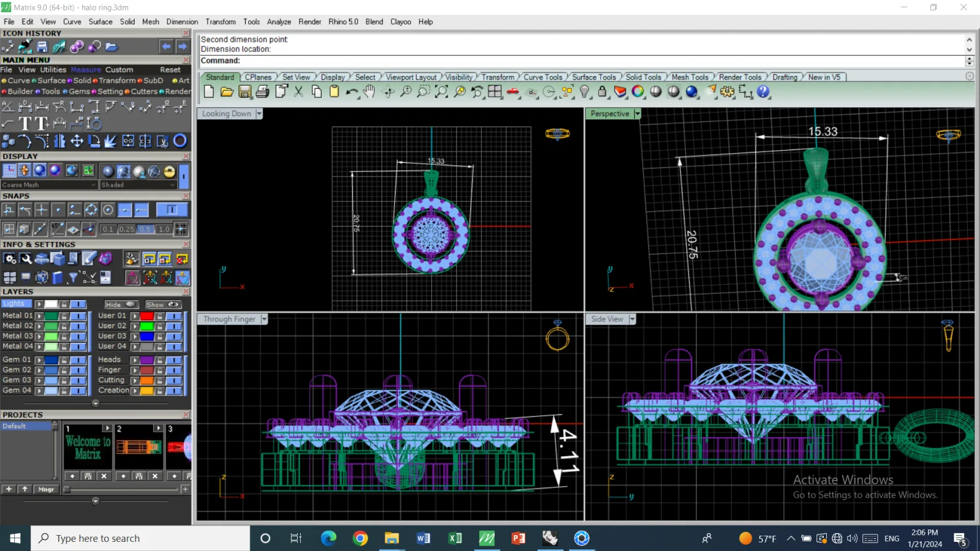This screenshot has height=551, width=980.
Task: Open the Clayoo menu
Action: [401, 21]
